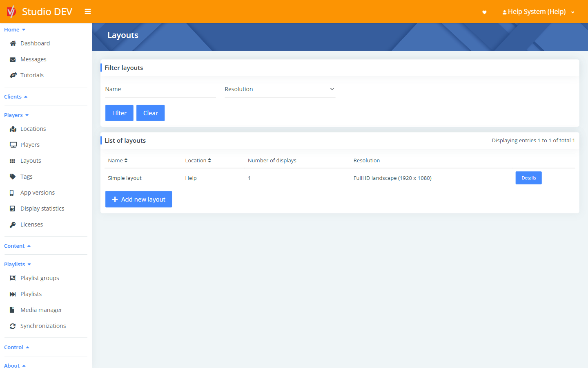Collapse the Players sidebar section
This screenshot has width=588, height=368.
pos(16,115)
